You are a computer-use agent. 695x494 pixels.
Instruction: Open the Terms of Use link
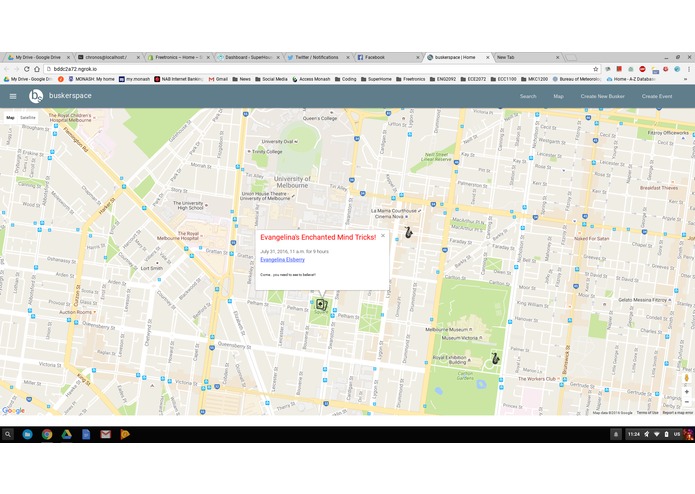[647, 412]
